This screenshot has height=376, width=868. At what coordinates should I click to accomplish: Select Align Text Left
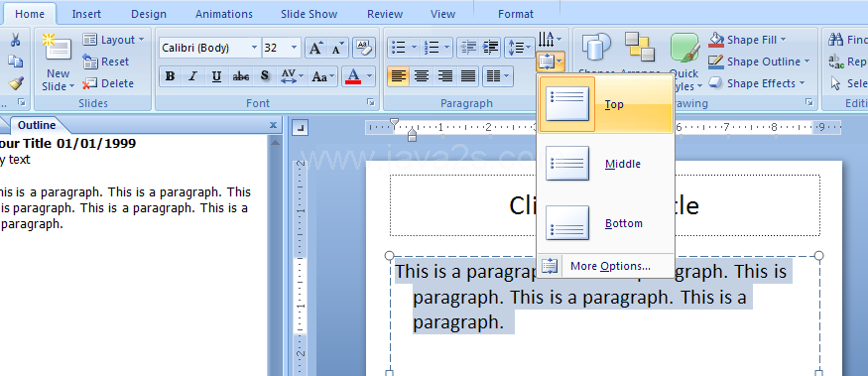tap(398, 76)
